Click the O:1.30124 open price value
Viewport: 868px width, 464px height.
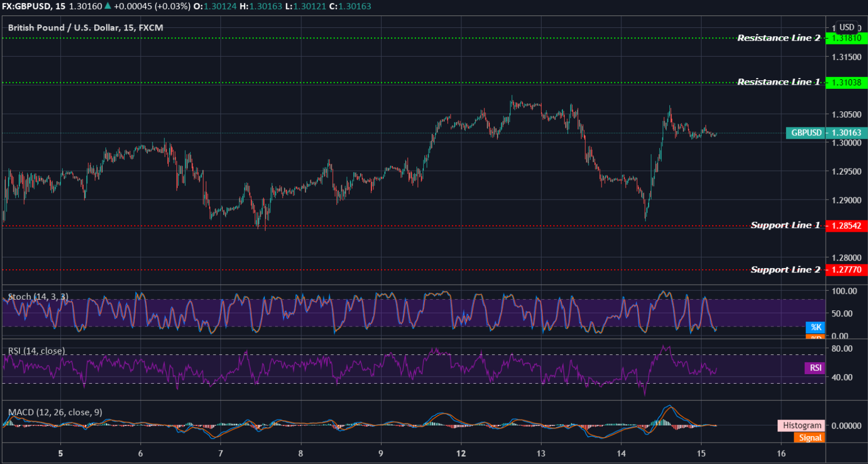tap(215, 6)
